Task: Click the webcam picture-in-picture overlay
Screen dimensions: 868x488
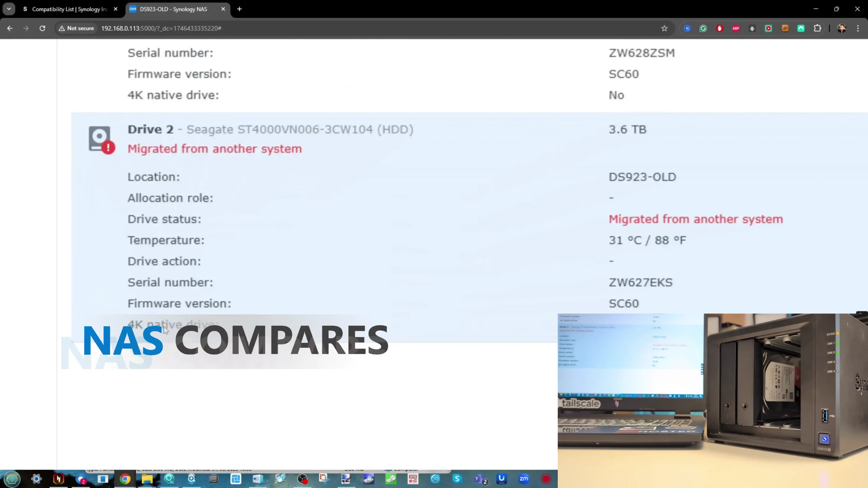Action: click(x=713, y=401)
